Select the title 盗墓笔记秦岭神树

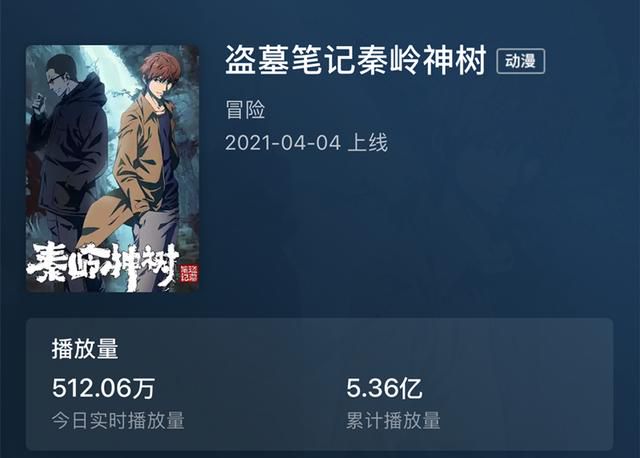[356, 60]
